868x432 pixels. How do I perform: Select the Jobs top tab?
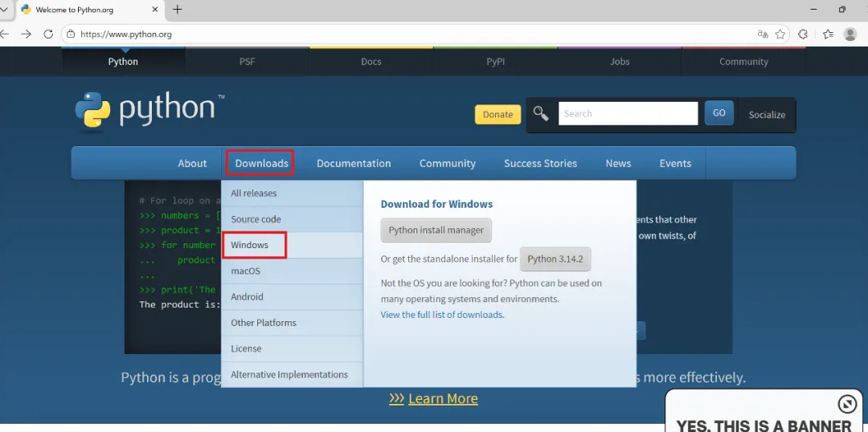[620, 61]
